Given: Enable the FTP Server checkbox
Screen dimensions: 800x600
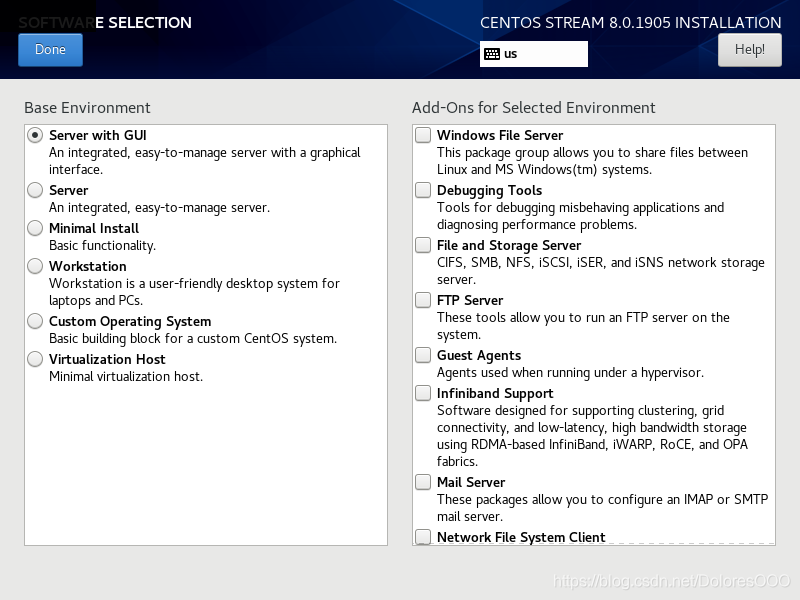Looking at the screenshot, I should (423, 300).
